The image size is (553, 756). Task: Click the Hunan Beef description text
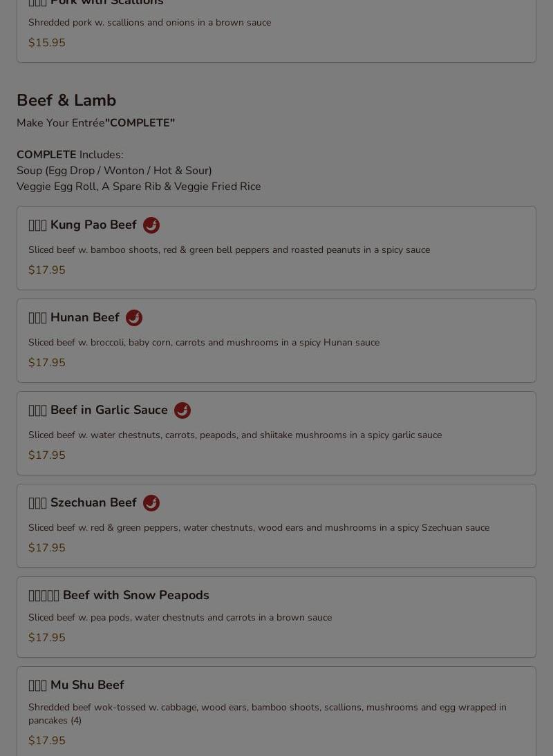point(204,342)
